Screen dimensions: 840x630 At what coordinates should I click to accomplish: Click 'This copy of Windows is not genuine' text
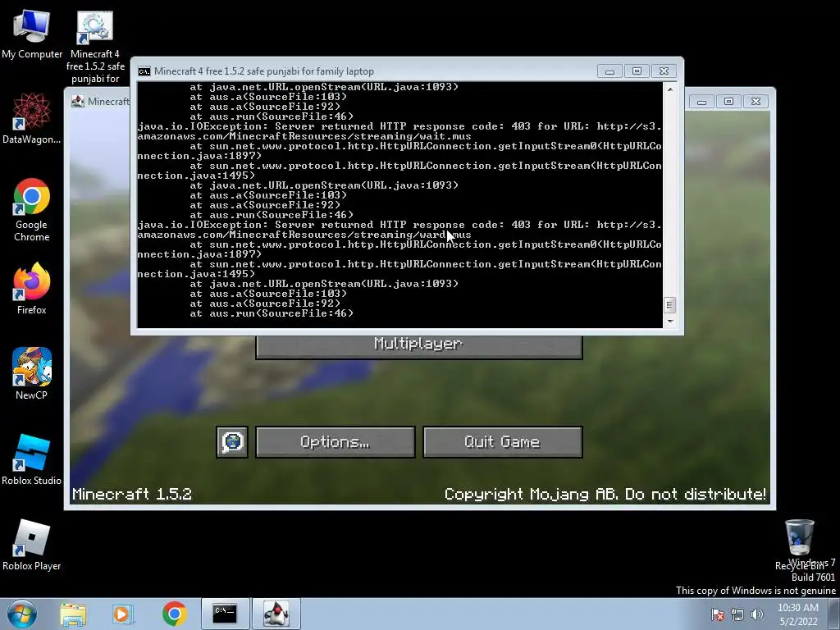pyautogui.click(x=756, y=591)
